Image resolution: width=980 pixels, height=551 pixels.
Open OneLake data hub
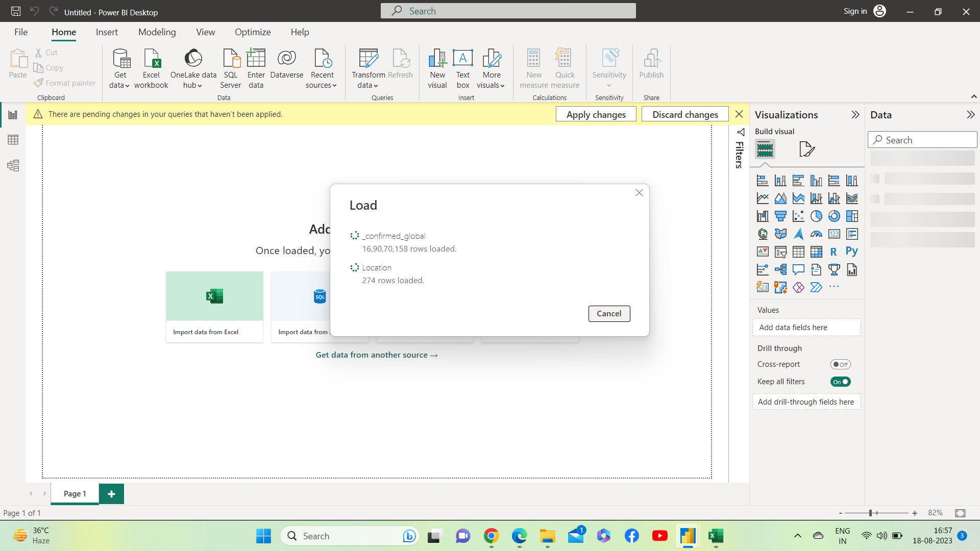[x=193, y=68]
